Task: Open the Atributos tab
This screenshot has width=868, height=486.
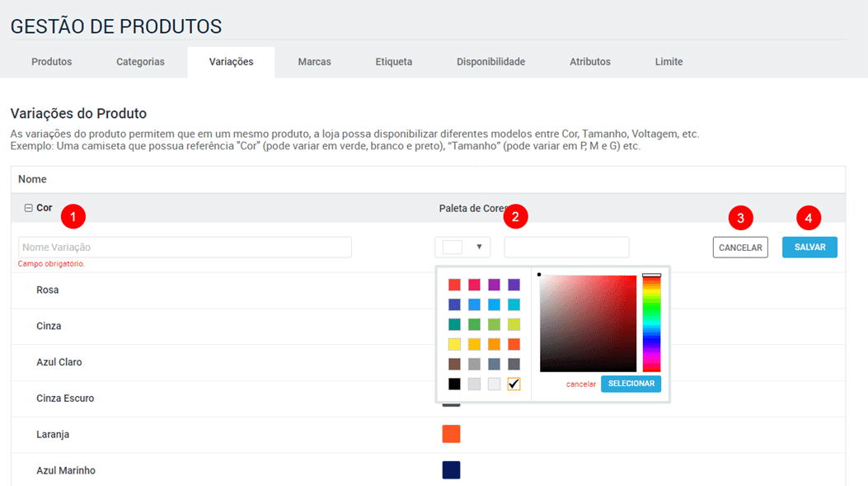Action: click(590, 62)
